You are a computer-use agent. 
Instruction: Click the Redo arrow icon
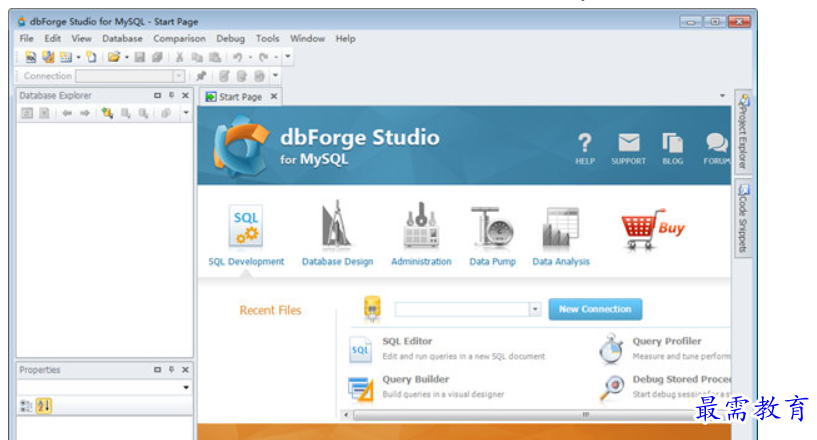tap(264, 57)
